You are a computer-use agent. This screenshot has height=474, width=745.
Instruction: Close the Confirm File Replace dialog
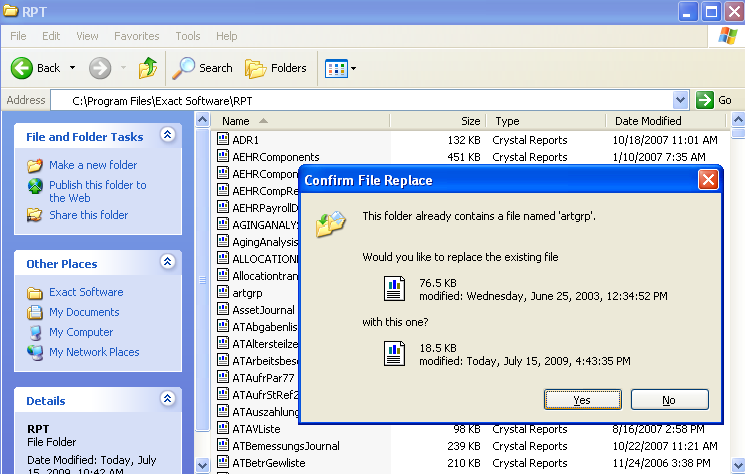pos(708,180)
